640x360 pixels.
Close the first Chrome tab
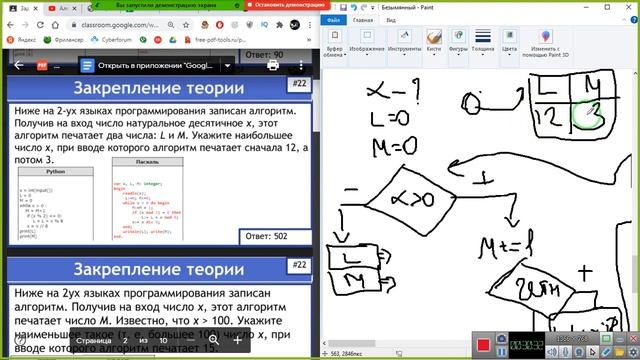36,8
